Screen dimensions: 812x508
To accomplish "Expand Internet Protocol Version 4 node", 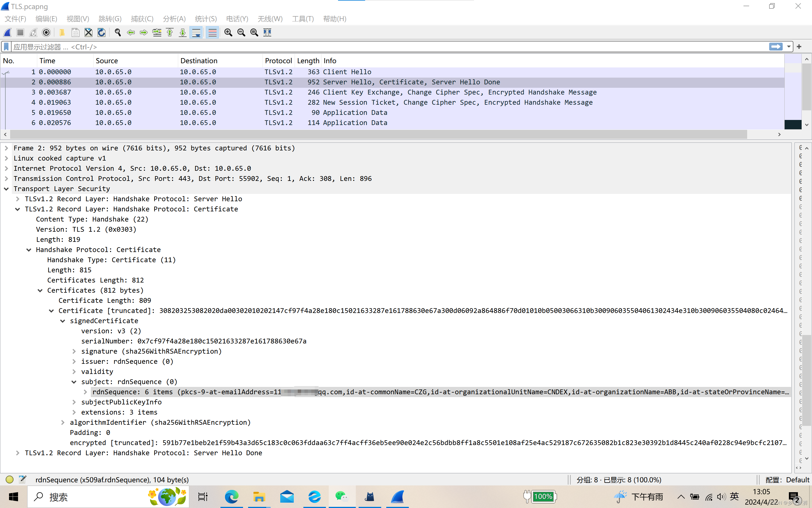I will click(6, 168).
